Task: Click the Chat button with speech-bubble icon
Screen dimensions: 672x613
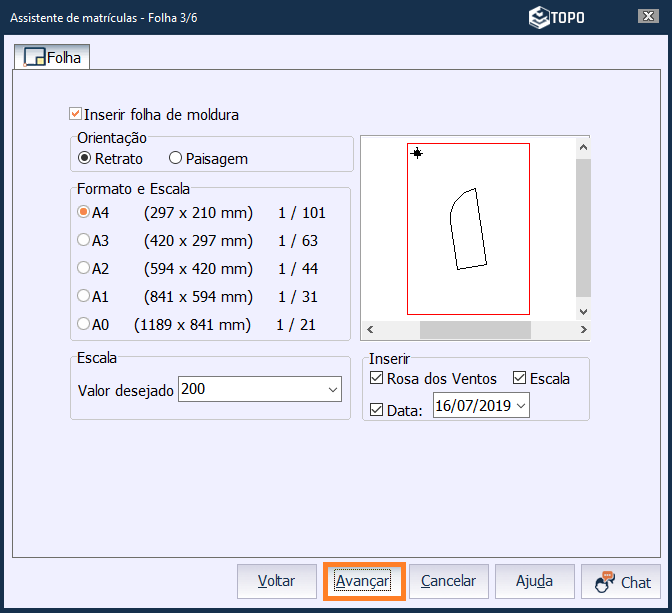Action: tap(624, 581)
